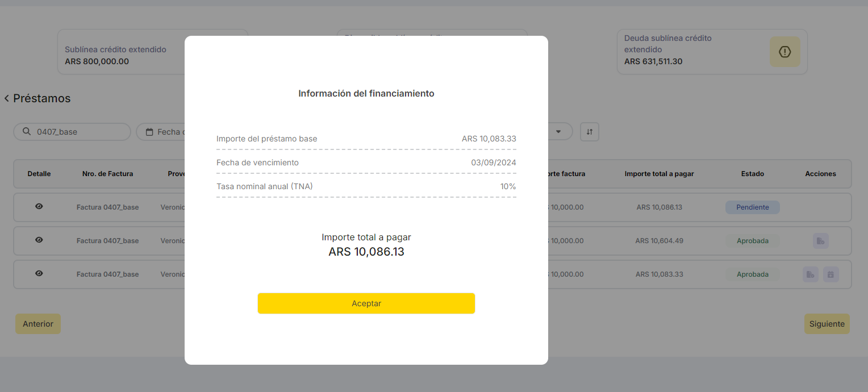The width and height of the screenshot is (868, 392).
Task: Click eye icon for ARS 10,083.33 loan
Action: (39, 274)
